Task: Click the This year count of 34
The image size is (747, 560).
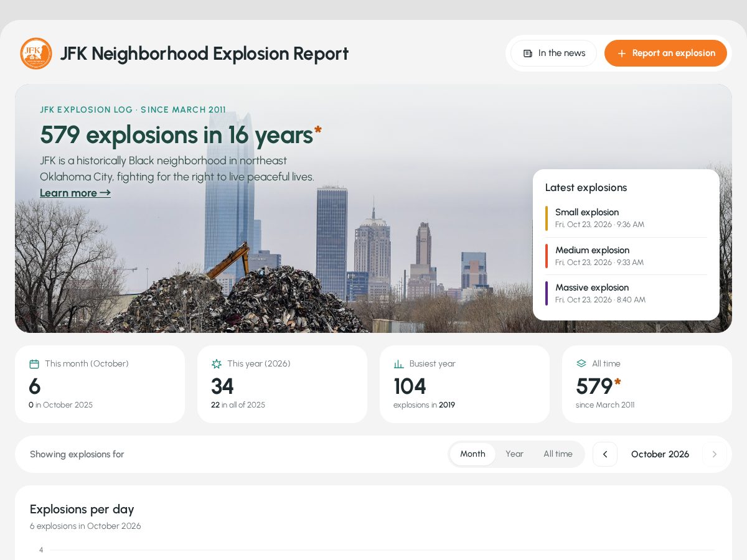Action: [222, 386]
